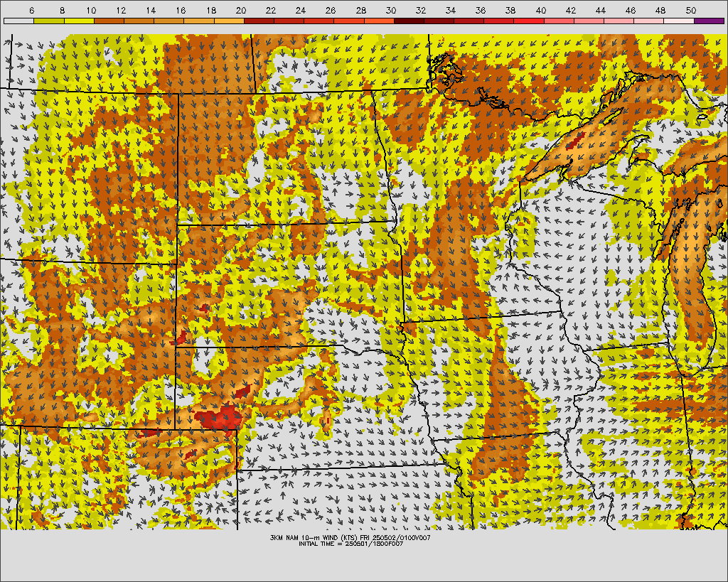This screenshot has width=728, height=582.
Task: Click the '3KM NAM 10-m WIND (KTS)' title line
Action: pyautogui.click(x=350, y=537)
